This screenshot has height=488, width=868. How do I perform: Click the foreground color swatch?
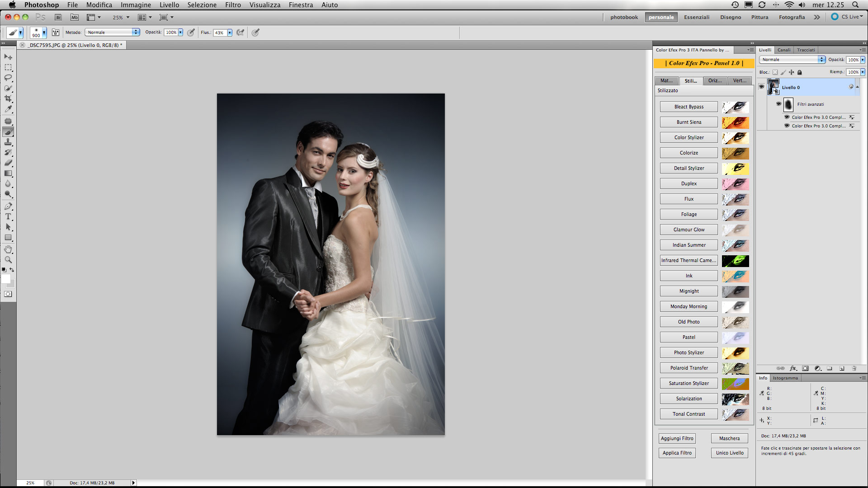5,279
